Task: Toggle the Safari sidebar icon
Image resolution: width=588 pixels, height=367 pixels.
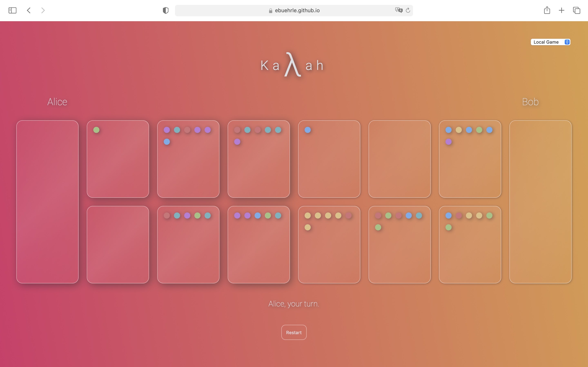Action: (12, 10)
